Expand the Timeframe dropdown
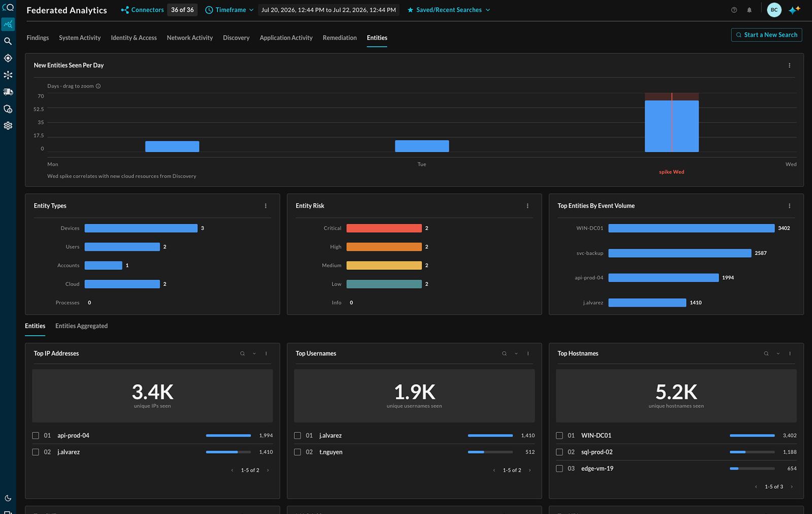812x514 pixels. (x=229, y=10)
